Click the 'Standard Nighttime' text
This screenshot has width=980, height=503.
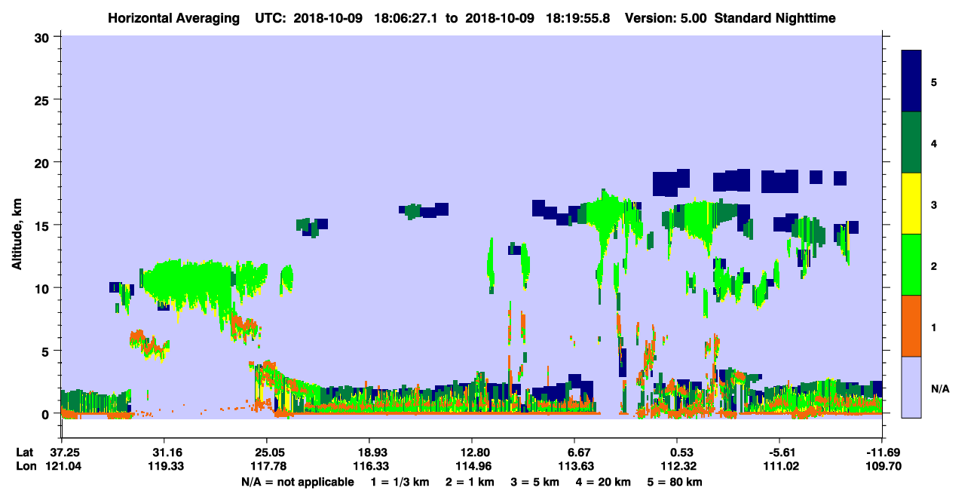pos(774,17)
